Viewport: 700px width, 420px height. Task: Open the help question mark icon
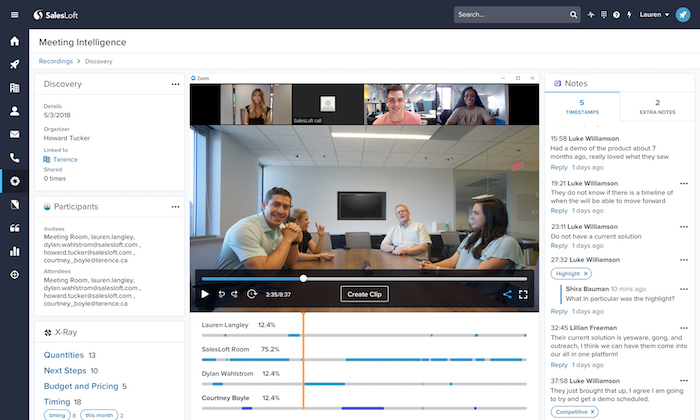[616, 15]
